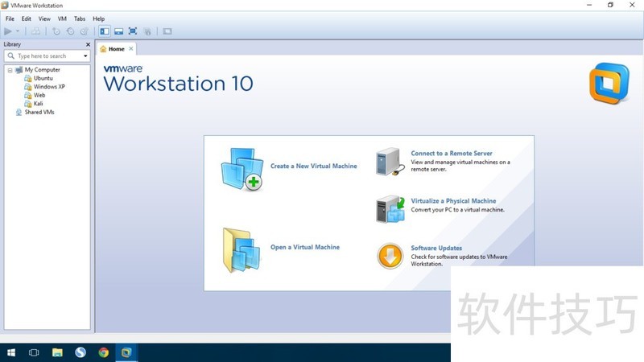644x362 pixels.
Task: Open the VM menu
Action: tap(62, 19)
